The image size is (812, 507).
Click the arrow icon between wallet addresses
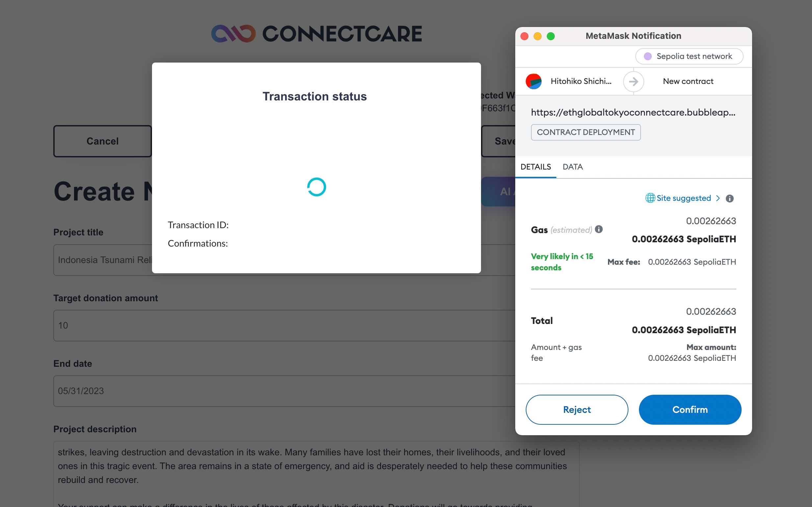pyautogui.click(x=633, y=82)
